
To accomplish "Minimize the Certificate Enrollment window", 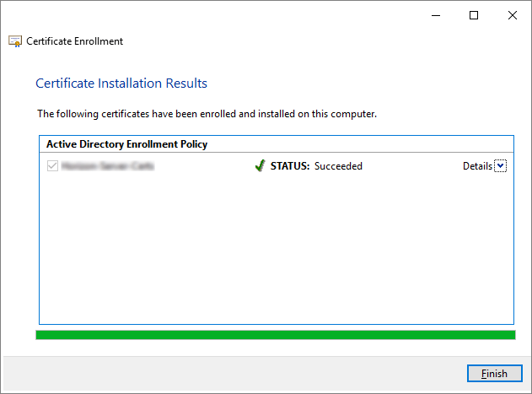I will pyautogui.click(x=435, y=15).
